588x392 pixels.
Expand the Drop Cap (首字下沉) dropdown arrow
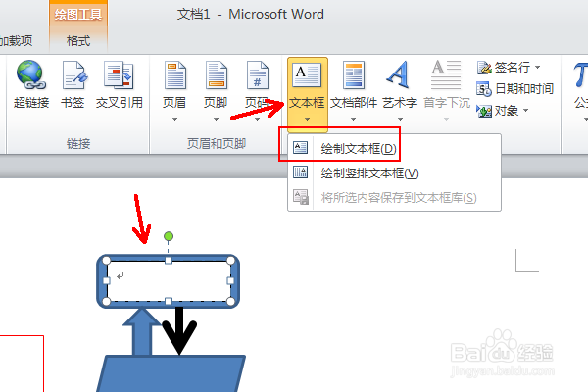(446, 120)
